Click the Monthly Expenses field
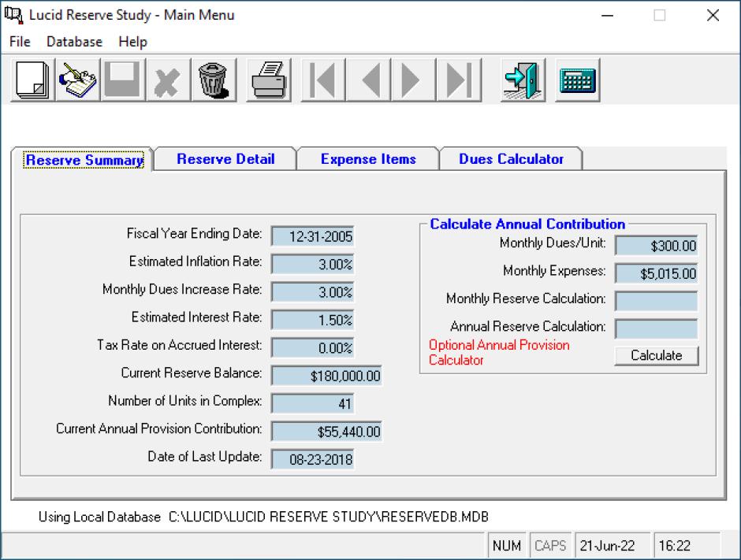The image size is (741, 560). click(x=657, y=273)
